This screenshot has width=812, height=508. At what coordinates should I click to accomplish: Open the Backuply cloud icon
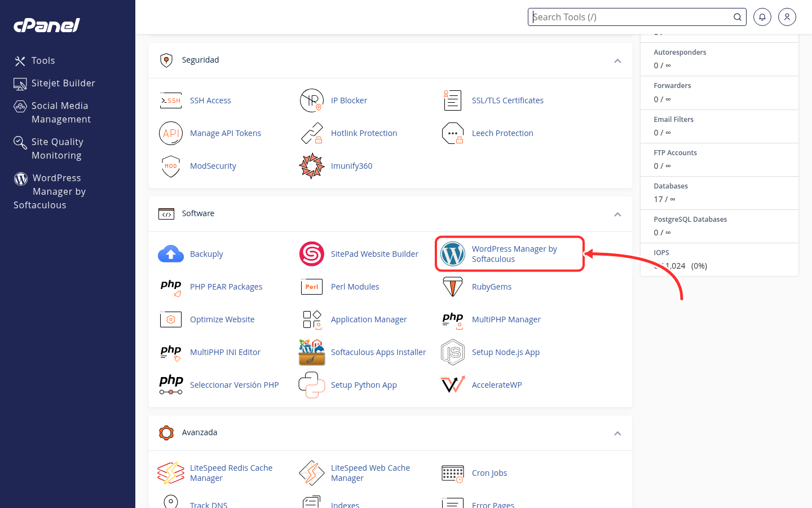pos(171,254)
